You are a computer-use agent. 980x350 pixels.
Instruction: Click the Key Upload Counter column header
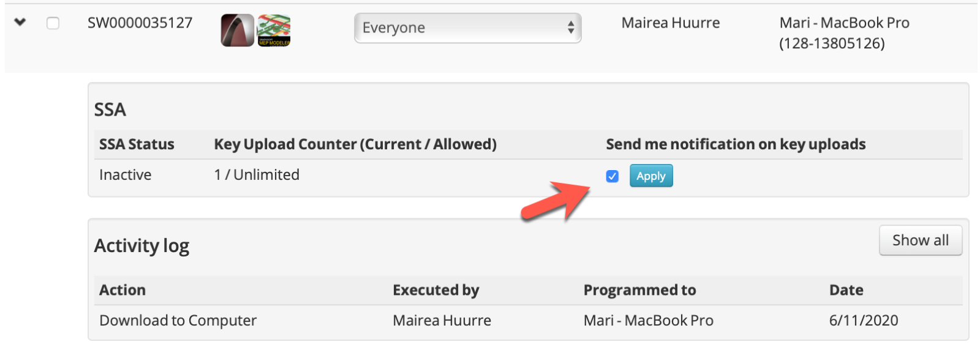click(355, 144)
